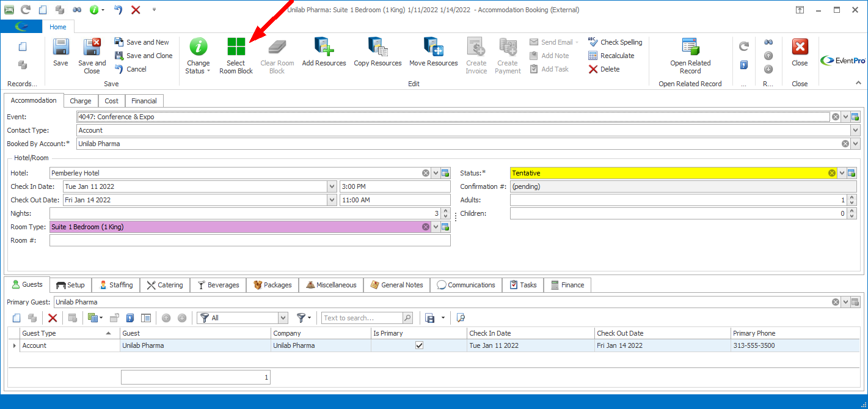Open the Change Status menu in the ribbon
Image resolution: width=868 pixels, height=409 pixels.
(x=198, y=56)
